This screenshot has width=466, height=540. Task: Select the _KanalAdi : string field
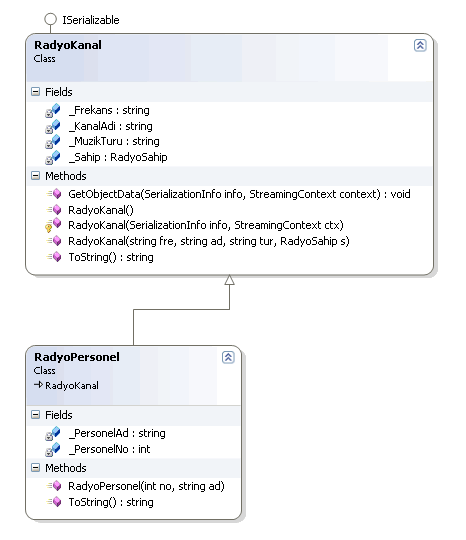(x=111, y=126)
